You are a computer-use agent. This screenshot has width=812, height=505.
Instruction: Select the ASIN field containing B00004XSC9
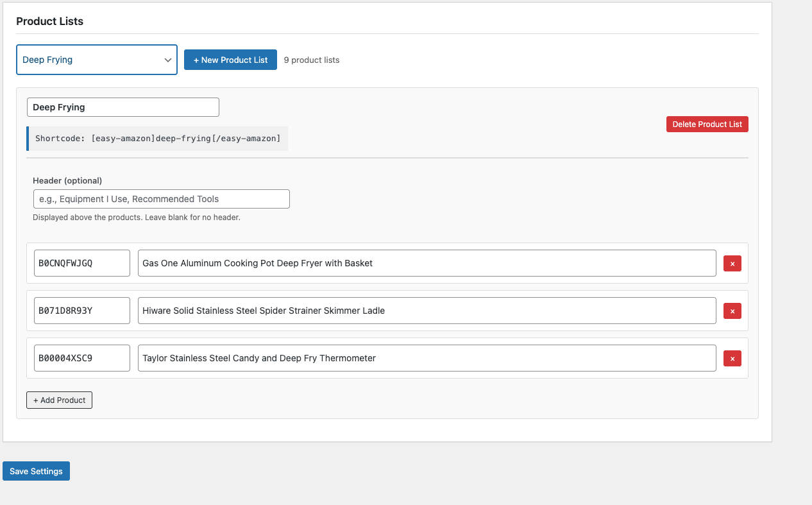(x=82, y=358)
